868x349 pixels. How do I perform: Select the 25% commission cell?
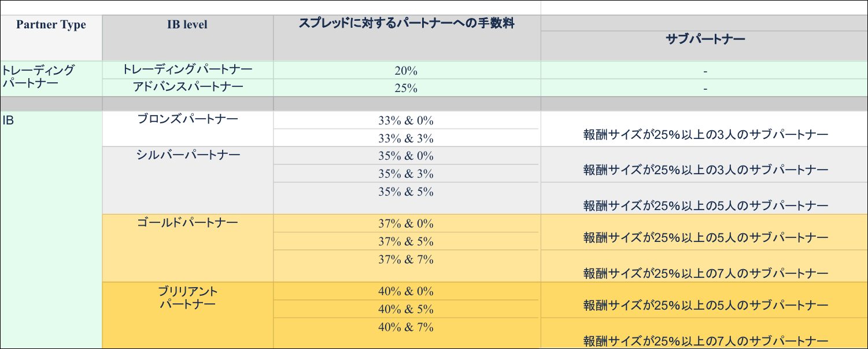pyautogui.click(x=406, y=88)
